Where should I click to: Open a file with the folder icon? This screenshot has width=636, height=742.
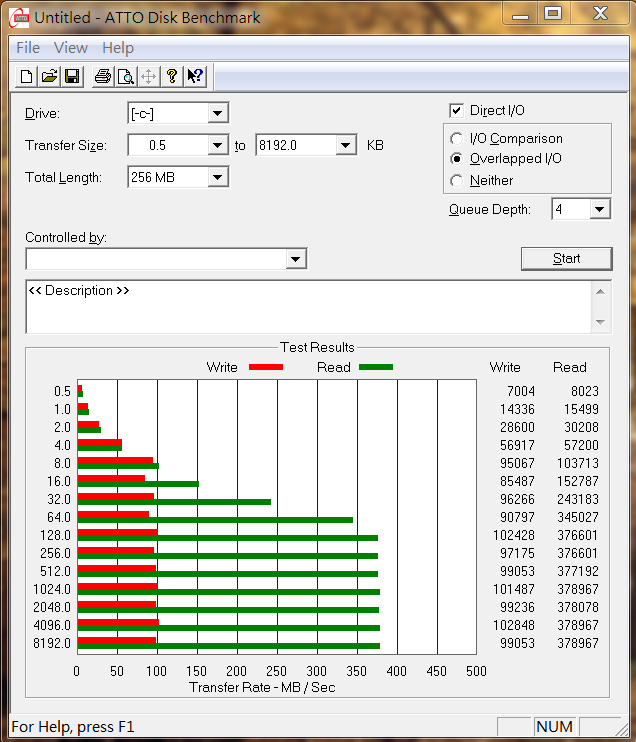pyautogui.click(x=49, y=76)
